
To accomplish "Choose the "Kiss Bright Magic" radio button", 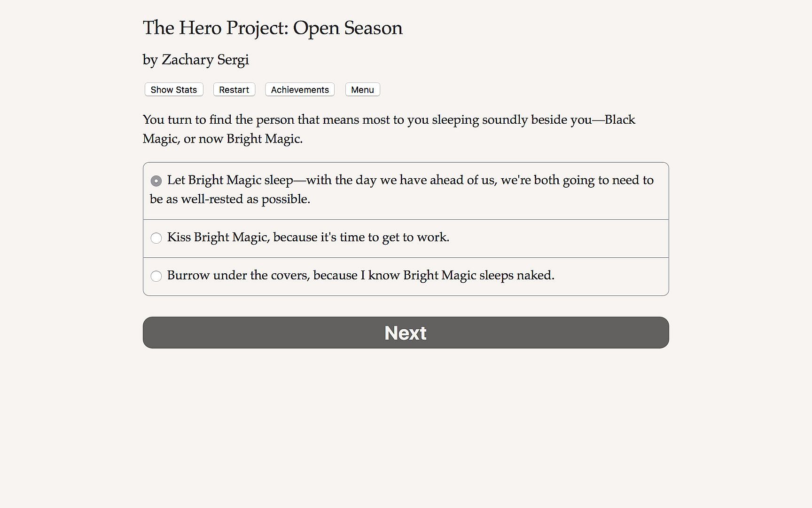I will pos(156,238).
